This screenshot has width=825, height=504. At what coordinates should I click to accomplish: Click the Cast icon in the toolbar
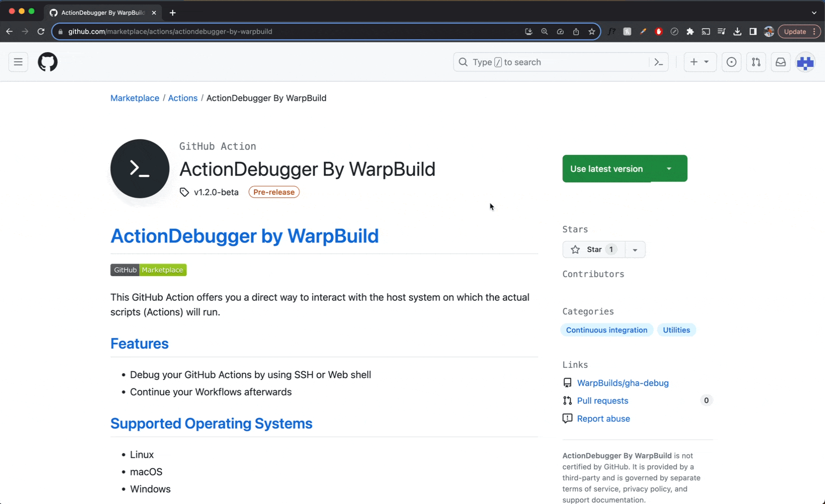point(705,31)
